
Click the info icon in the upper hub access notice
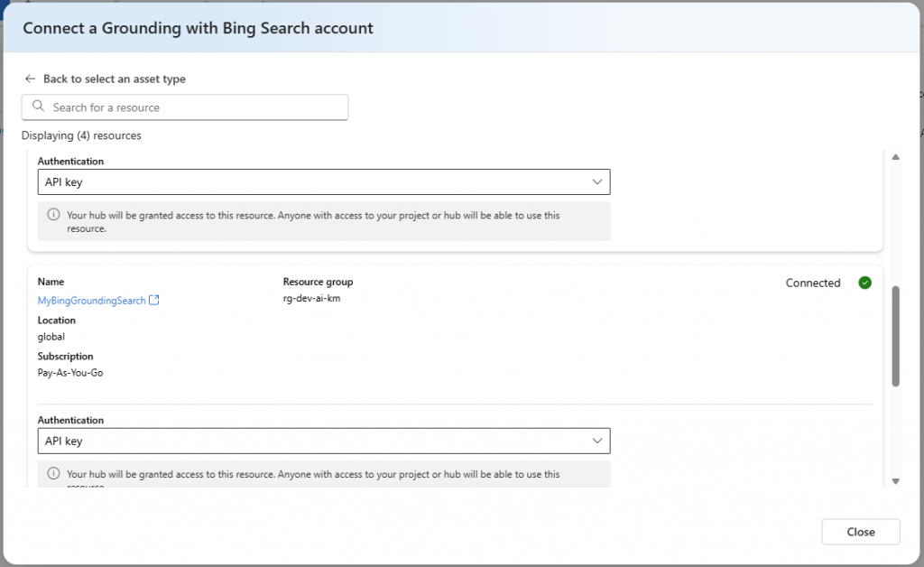point(53,216)
